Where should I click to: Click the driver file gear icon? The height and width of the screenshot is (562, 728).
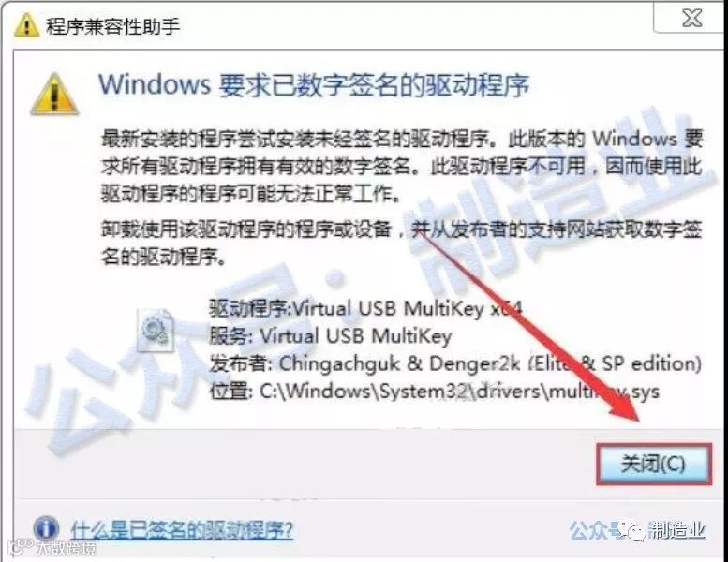point(156,330)
